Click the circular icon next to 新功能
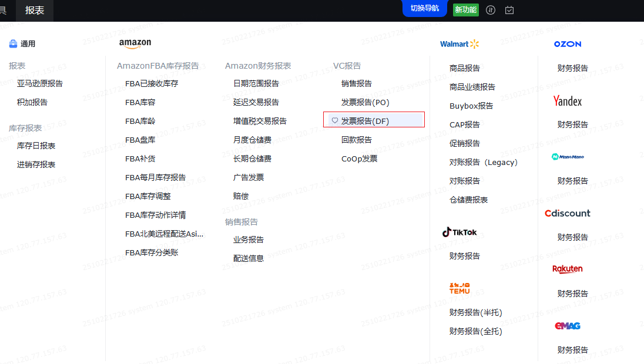Viewport: 644px width, 364px height. click(491, 10)
